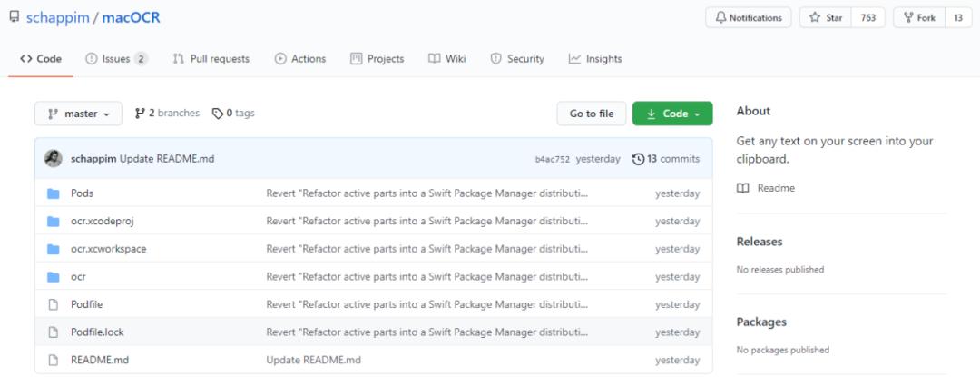
Task: Click the commit history clock icon
Action: click(x=638, y=159)
